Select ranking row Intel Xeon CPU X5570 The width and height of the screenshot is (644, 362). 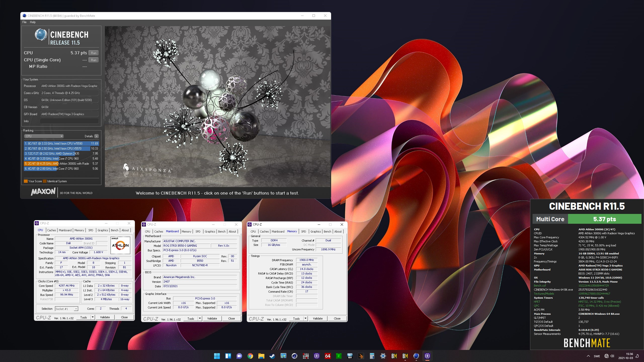61,149
